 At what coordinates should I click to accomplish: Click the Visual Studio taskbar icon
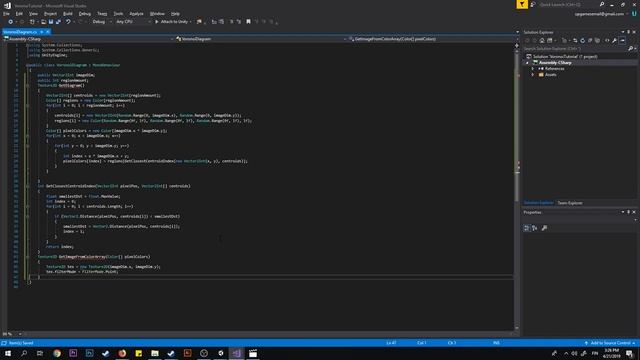click(237, 353)
